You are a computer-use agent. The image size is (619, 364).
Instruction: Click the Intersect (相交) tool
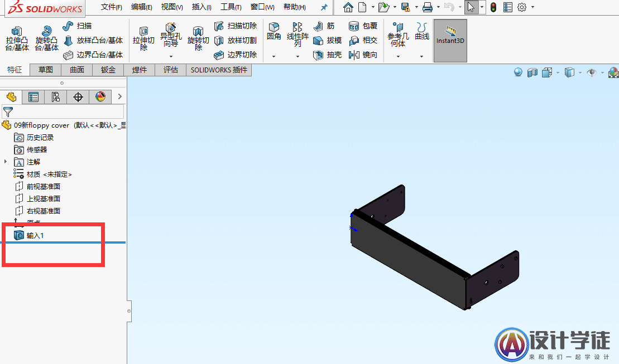pyautogui.click(x=363, y=40)
